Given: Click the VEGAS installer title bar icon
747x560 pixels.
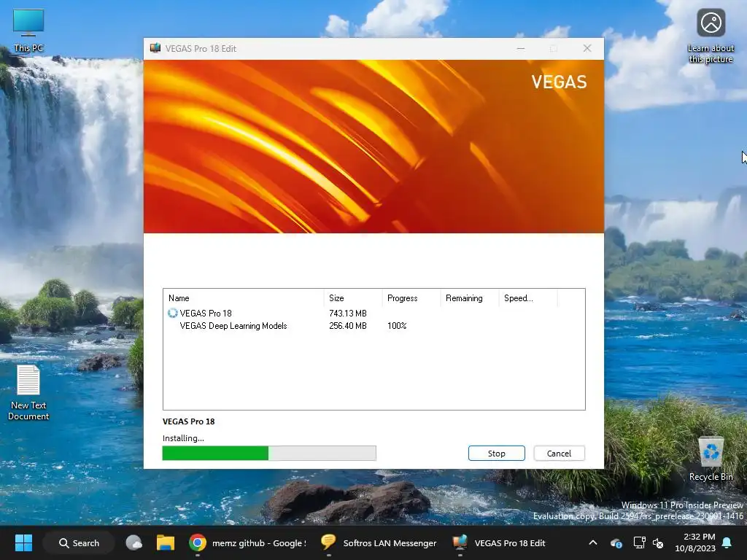Looking at the screenshot, I should tap(155, 48).
